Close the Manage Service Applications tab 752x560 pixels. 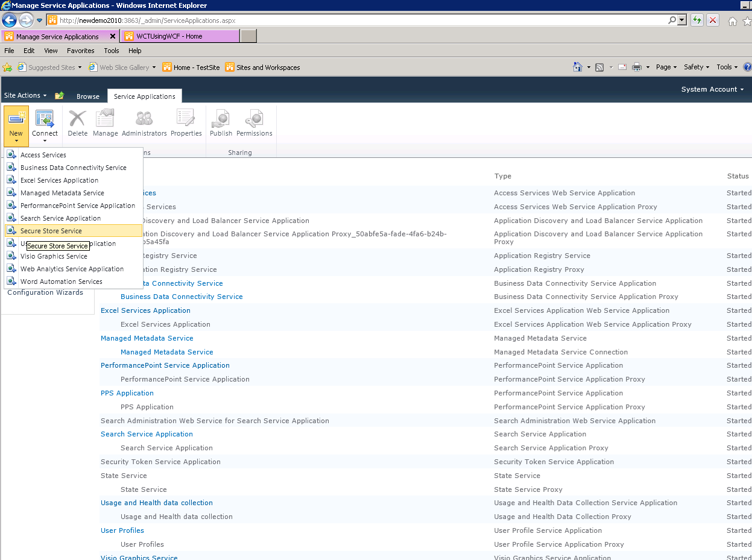tap(113, 36)
